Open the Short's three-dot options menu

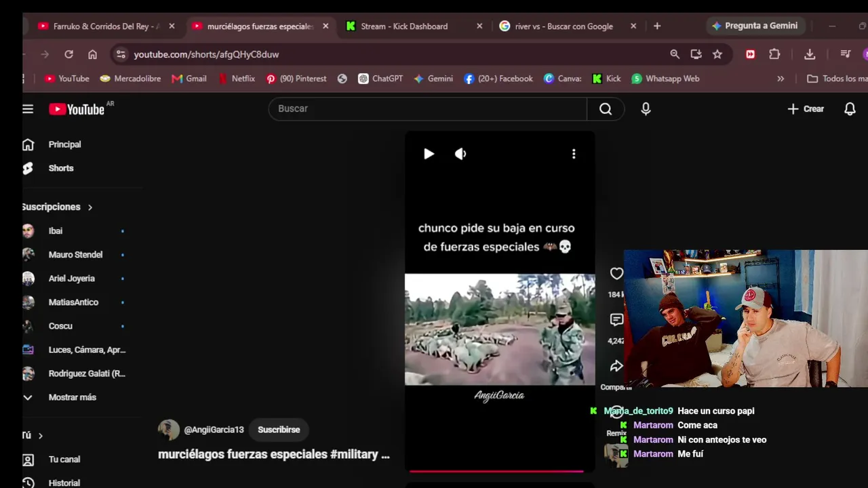click(574, 154)
